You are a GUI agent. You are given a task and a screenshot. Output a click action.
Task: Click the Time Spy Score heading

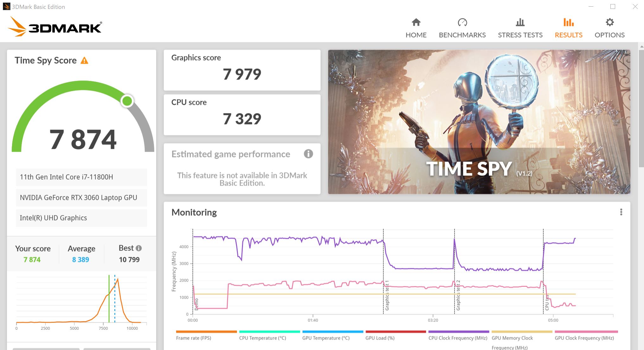46,60
